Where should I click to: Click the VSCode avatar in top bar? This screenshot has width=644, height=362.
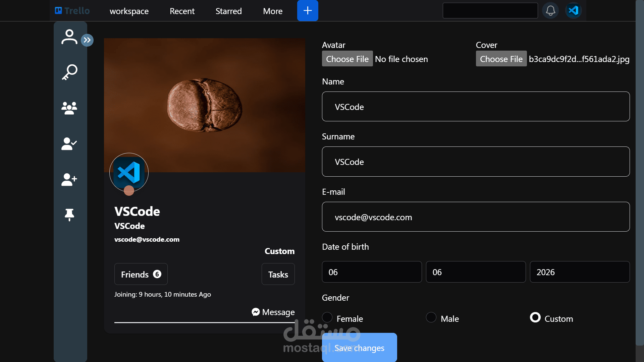coord(573,11)
